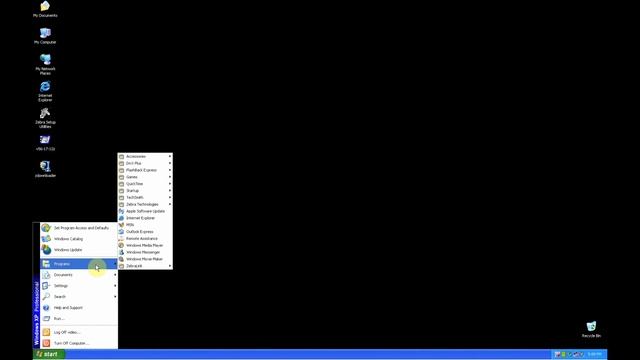Expand the Flashback Express folder

point(145,170)
